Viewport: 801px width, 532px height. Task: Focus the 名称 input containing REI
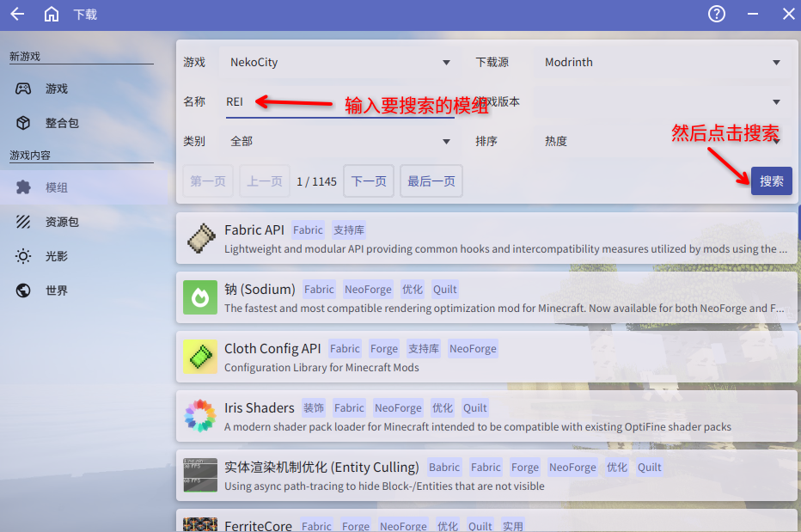pyautogui.click(x=335, y=102)
